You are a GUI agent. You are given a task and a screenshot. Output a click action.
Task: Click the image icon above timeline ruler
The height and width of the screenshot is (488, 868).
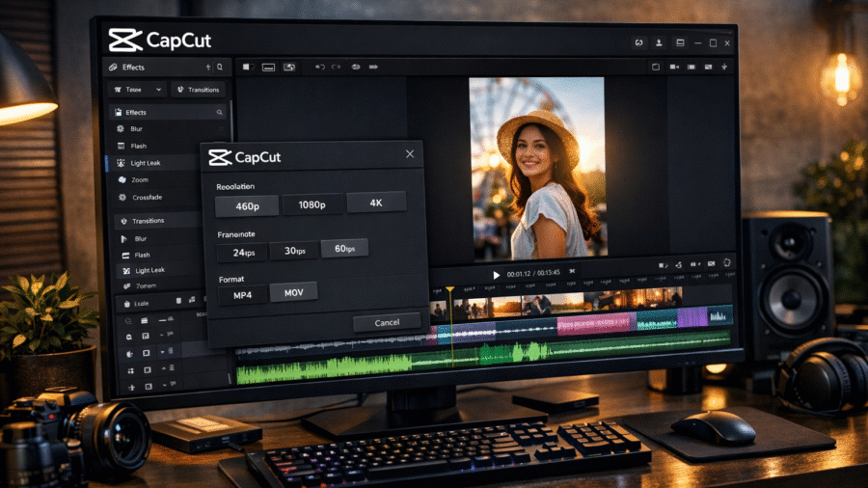[712, 264]
